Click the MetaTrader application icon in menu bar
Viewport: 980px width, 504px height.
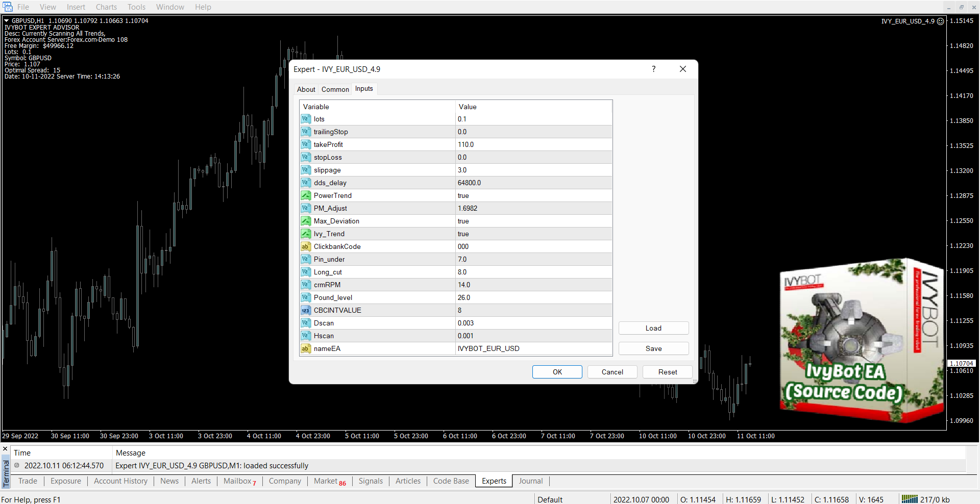(x=8, y=7)
